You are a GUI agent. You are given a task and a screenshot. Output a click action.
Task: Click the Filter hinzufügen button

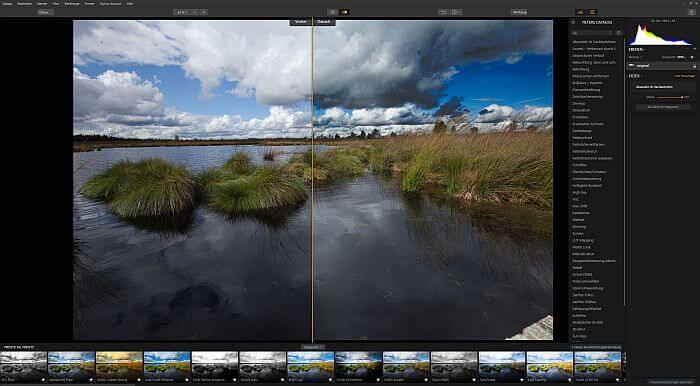coord(685,76)
